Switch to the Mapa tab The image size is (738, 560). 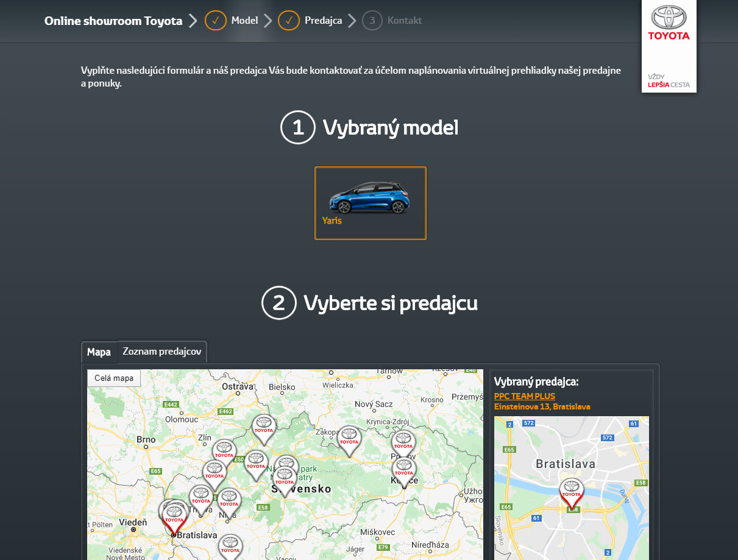(x=99, y=352)
